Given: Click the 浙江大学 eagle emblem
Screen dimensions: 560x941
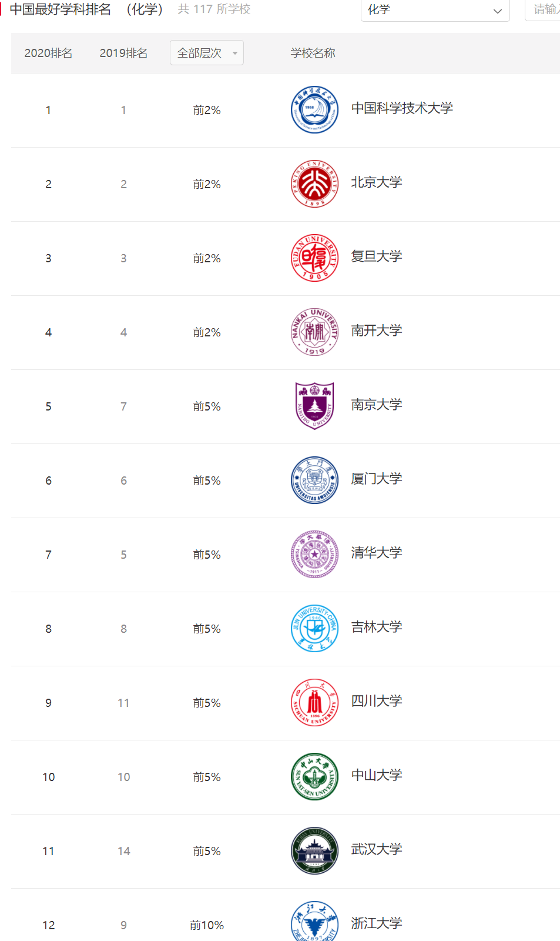Looking at the screenshot, I should coord(314,921).
